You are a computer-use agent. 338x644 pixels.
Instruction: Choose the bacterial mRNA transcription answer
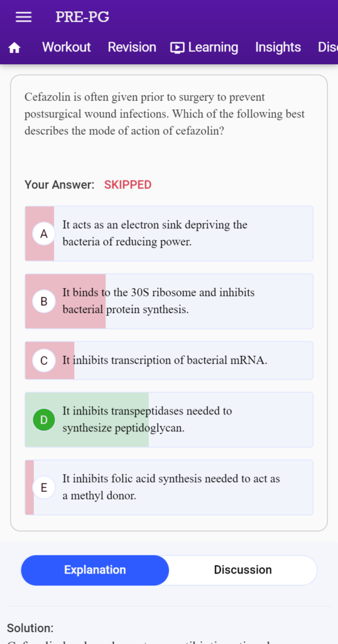169,360
